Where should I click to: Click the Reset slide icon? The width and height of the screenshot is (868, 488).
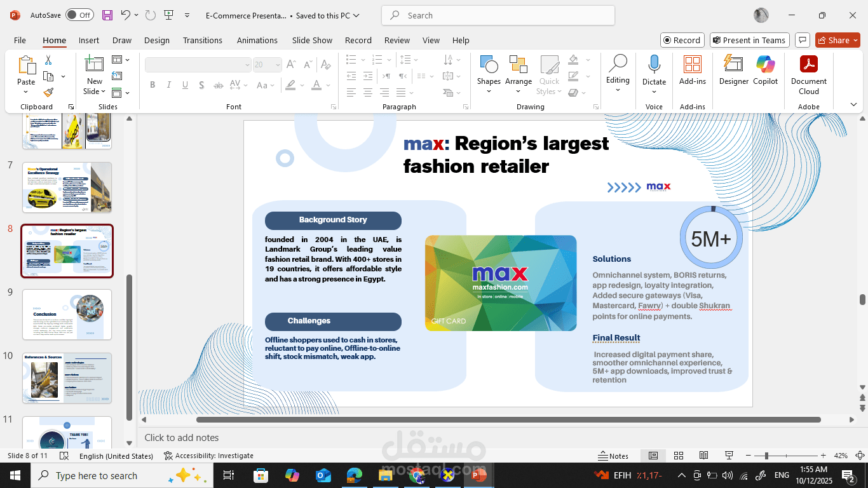[x=117, y=76]
